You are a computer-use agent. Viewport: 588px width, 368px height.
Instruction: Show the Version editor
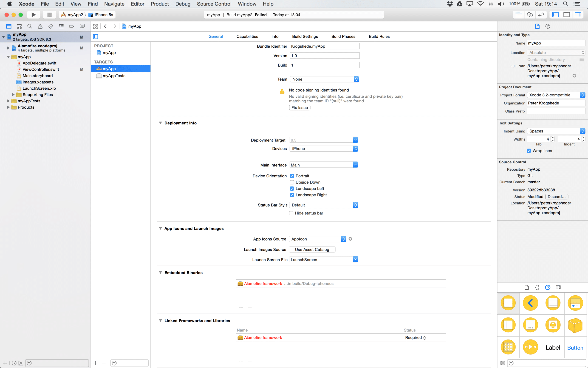pos(541,15)
